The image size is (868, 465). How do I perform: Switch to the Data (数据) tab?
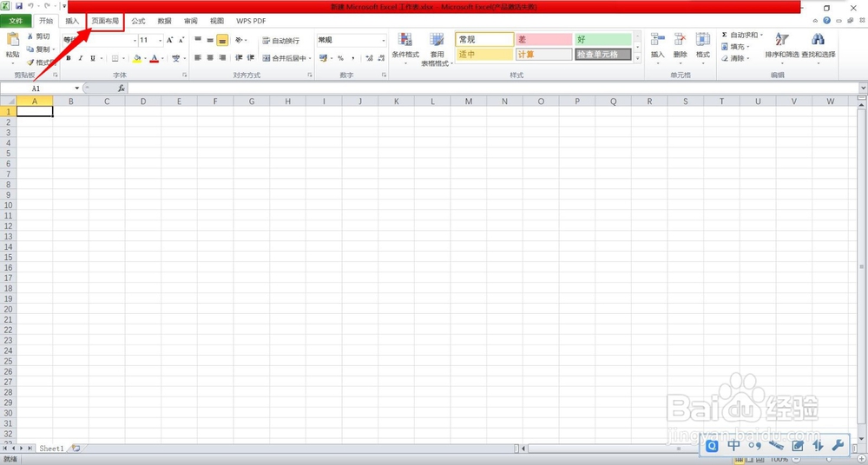pyautogui.click(x=164, y=21)
